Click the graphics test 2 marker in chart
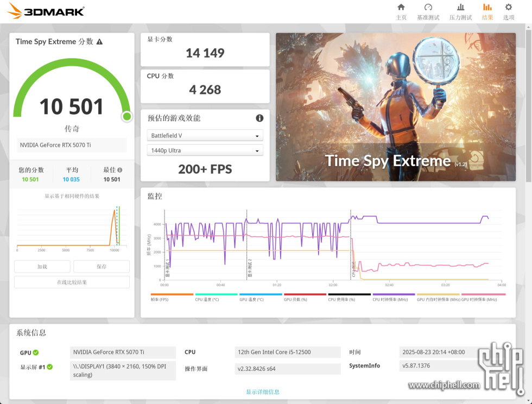Viewport: 532px width, 404px height. 250,268
